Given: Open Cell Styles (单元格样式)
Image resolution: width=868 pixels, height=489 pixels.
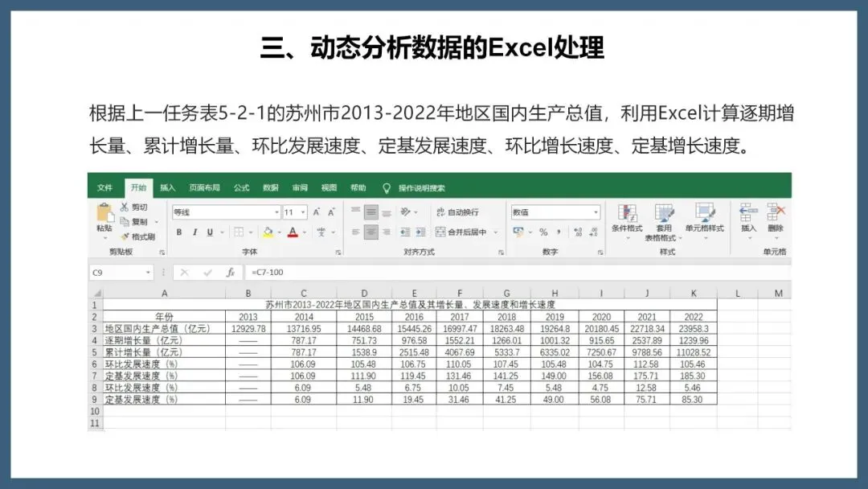Looking at the screenshot, I should click(x=705, y=221).
